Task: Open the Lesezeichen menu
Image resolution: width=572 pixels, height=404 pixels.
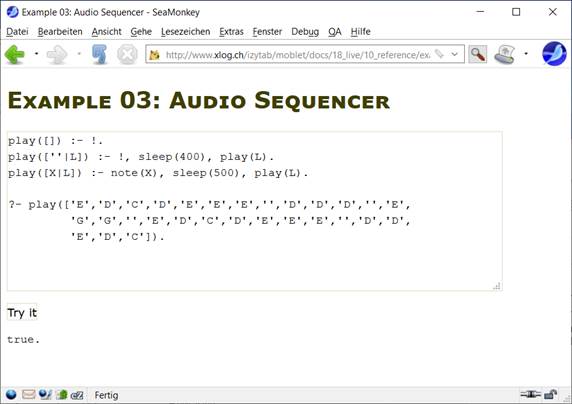Action: [x=185, y=32]
